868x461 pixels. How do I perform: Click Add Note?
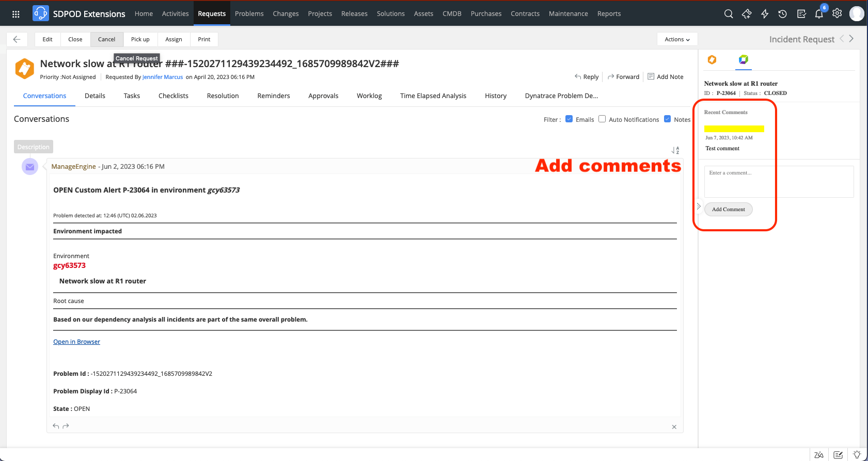[666, 77]
